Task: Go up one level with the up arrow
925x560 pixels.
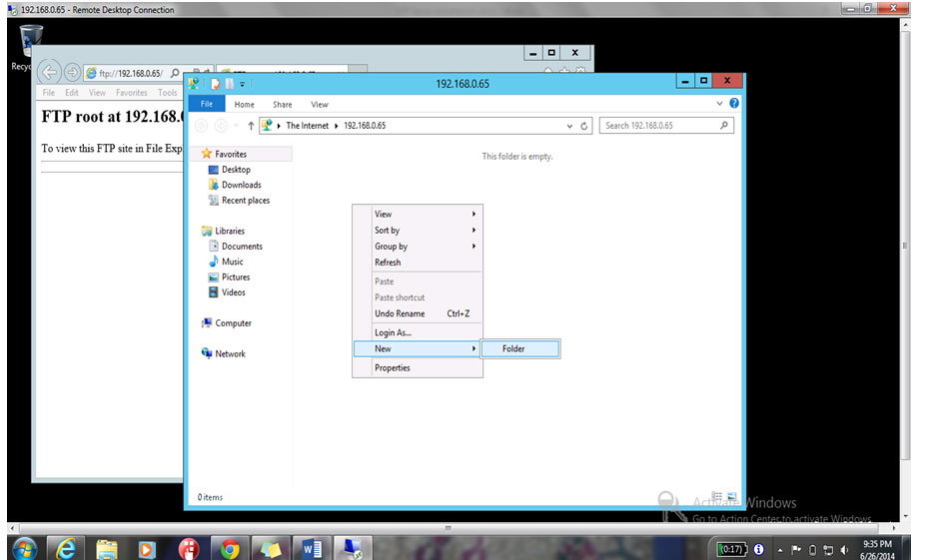Action: tap(251, 126)
